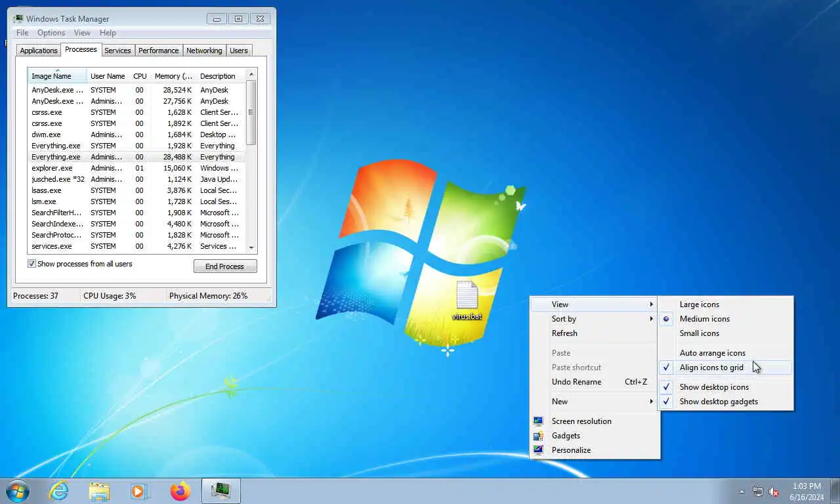
Task: Select the SearchFilterH... process row
Action: click(136, 213)
